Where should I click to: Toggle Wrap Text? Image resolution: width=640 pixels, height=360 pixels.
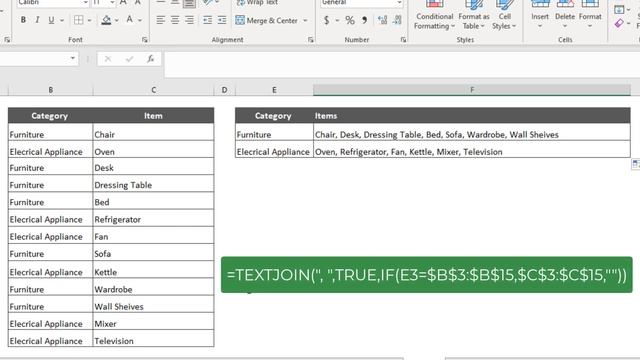coord(257,2)
